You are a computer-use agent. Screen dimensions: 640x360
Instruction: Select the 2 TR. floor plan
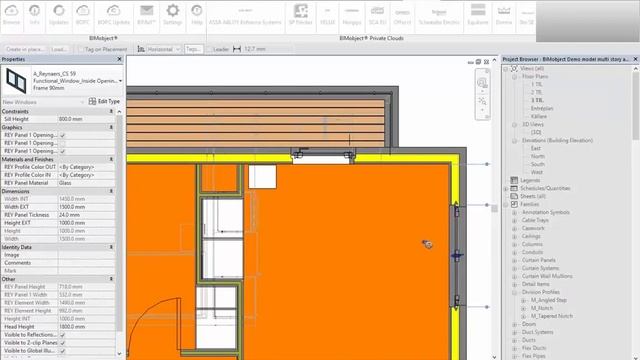click(x=537, y=92)
